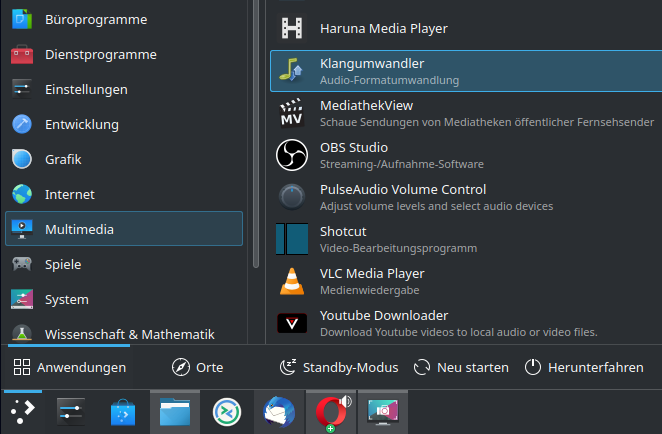Click the OBS Studio title text
The width and height of the screenshot is (662, 434).
[x=354, y=148]
